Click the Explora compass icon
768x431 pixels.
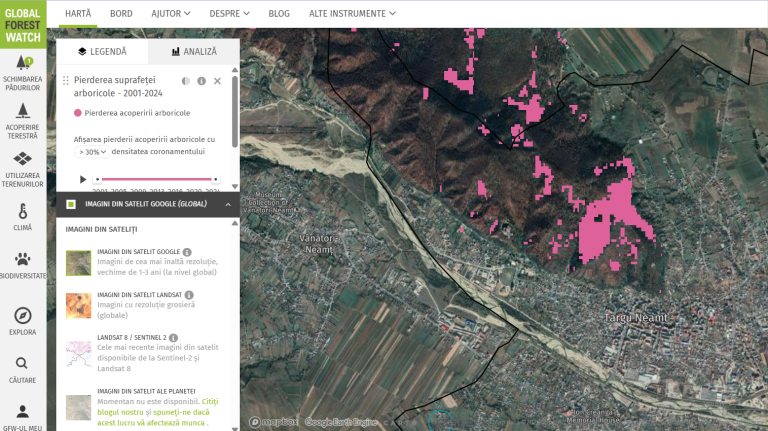[x=22, y=320]
